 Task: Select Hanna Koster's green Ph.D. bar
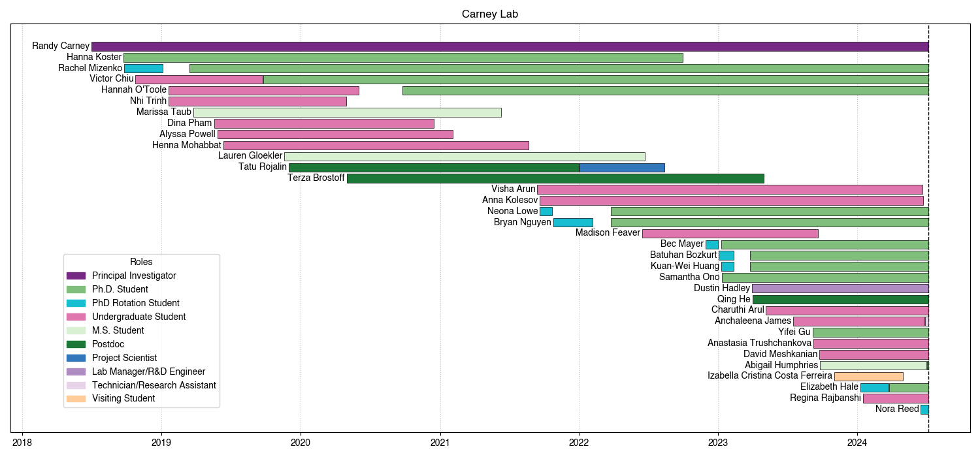click(403, 57)
